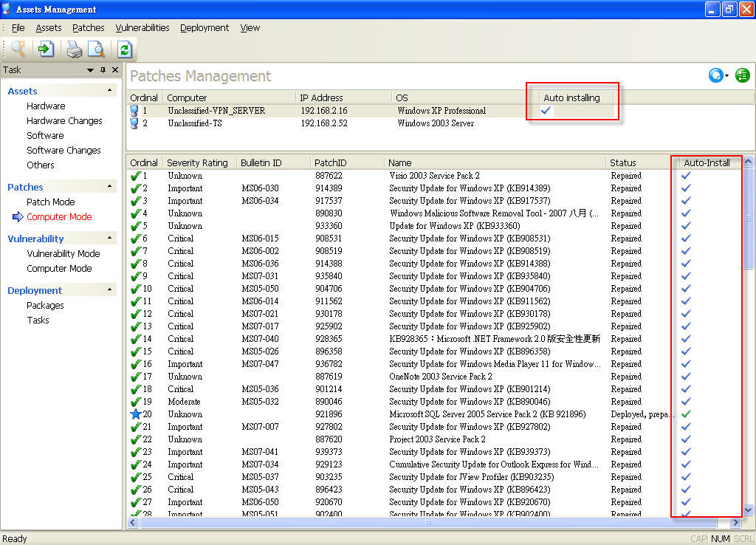This screenshot has height=545, width=756.
Task: Sort patches by Severity Rating column
Action: [x=199, y=162]
